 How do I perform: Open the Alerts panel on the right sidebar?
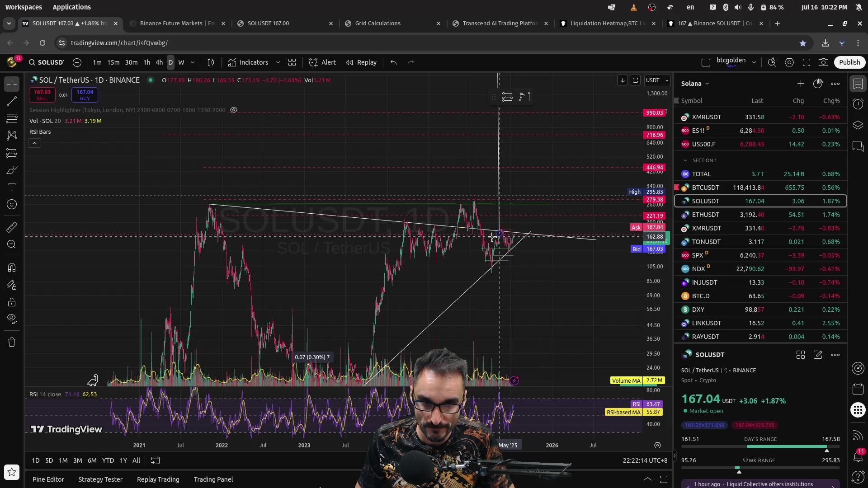pyautogui.click(x=858, y=104)
